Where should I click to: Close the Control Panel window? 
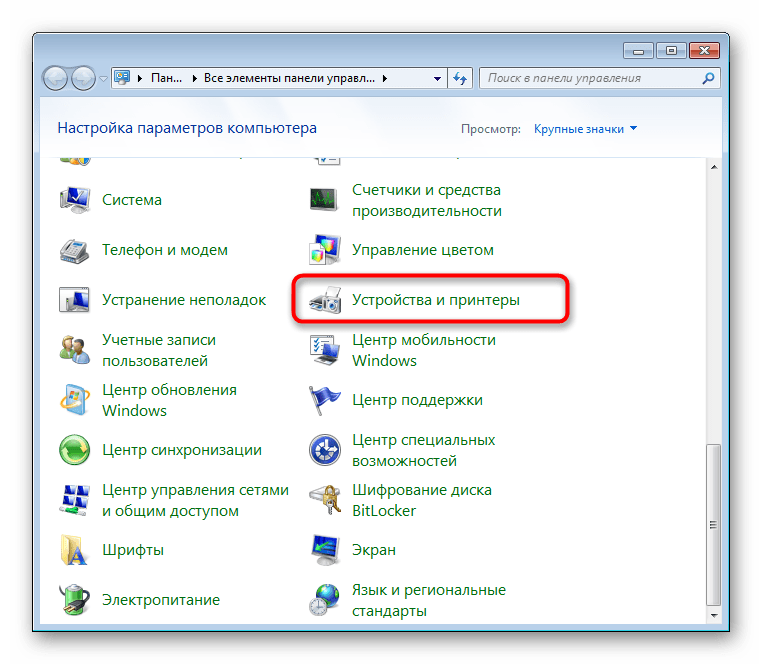[704, 51]
